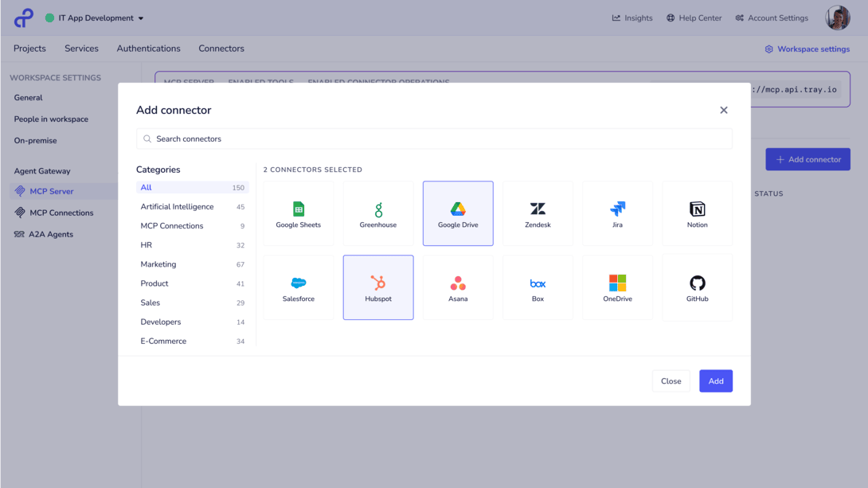Filter by MCP Connections category
The image size is (868, 488).
tap(192, 226)
